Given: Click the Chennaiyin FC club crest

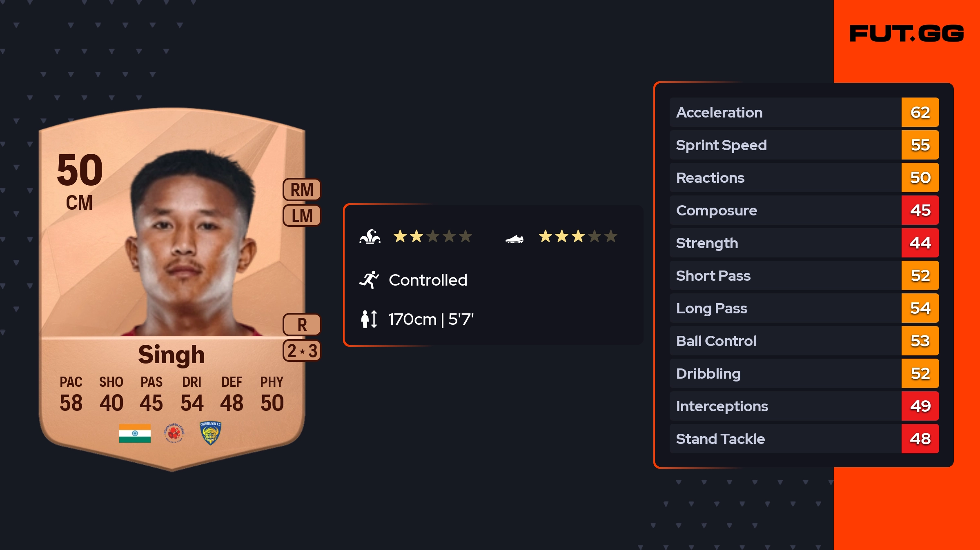Looking at the screenshot, I should (211, 433).
